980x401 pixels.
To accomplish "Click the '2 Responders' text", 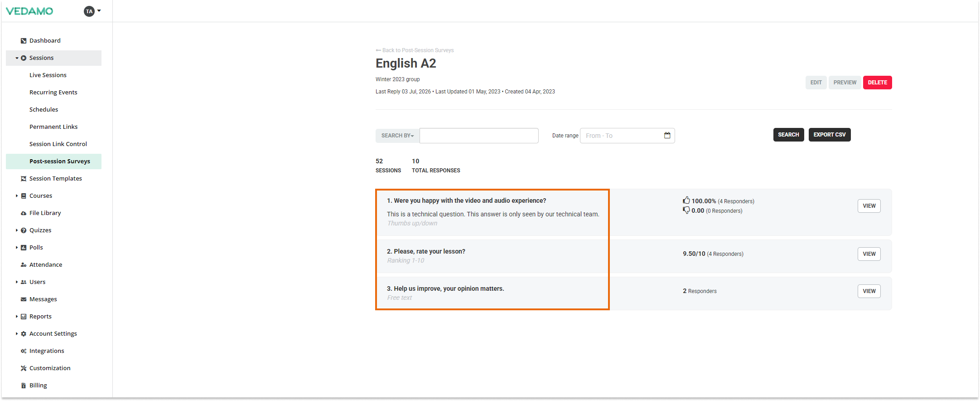I will click(x=700, y=291).
